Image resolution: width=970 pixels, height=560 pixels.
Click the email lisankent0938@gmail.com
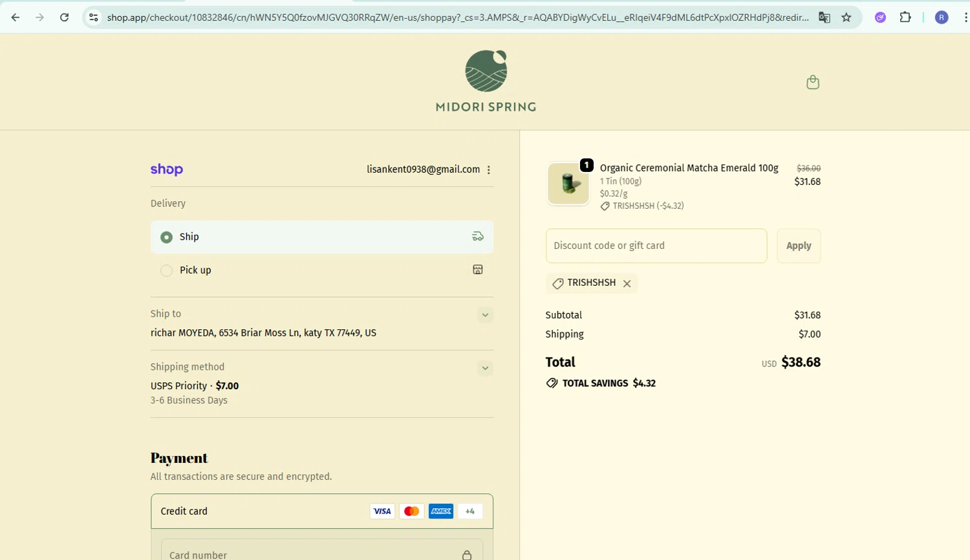click(x=424, y=169)
